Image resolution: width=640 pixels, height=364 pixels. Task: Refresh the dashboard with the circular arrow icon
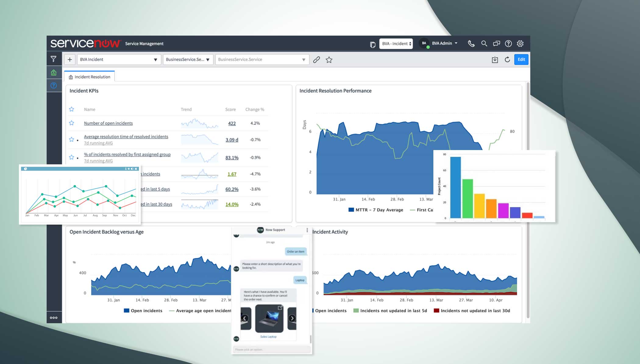(507, 60)
